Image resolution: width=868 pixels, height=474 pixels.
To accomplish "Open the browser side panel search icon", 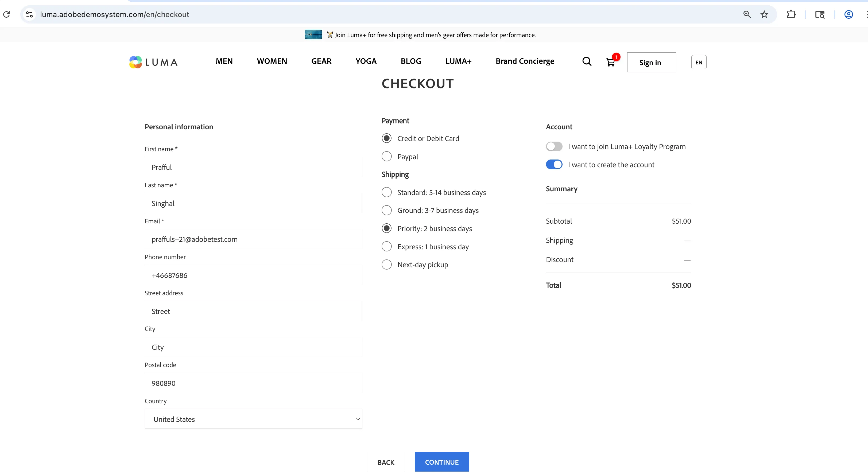I will 819,14.
